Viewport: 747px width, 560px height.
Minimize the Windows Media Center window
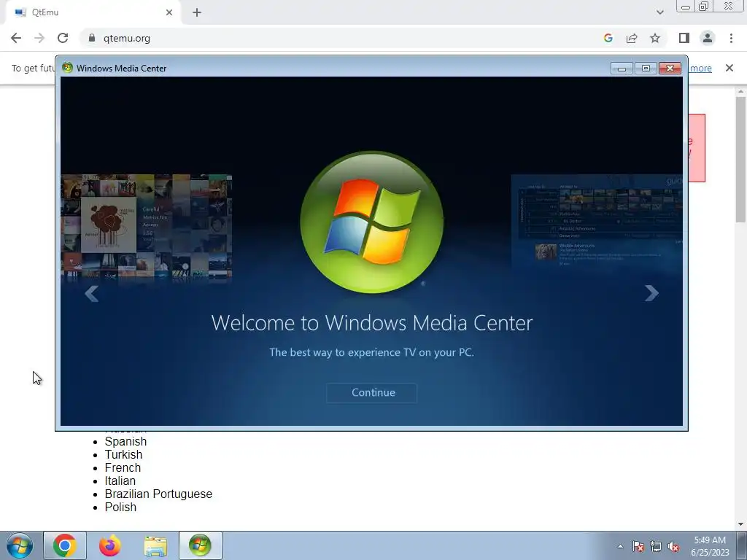point(622,68)
